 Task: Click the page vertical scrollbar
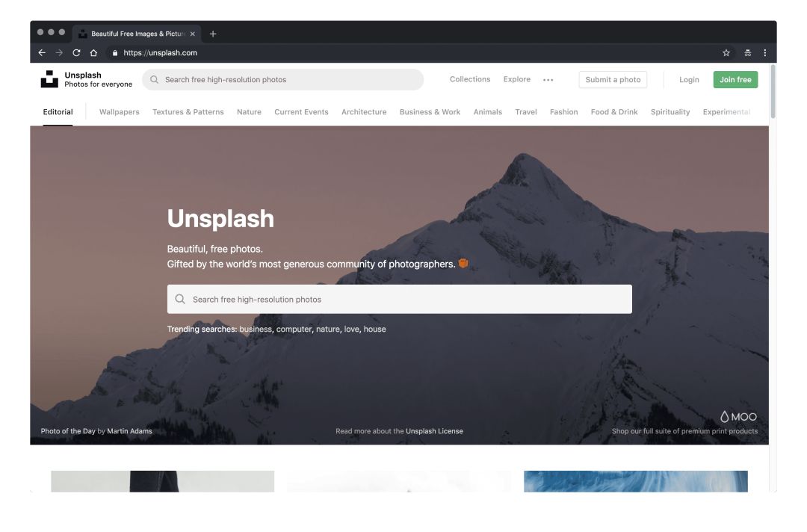773,92
